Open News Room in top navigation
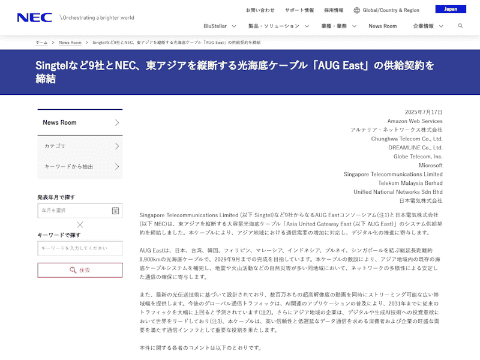 tap(383, 26)
